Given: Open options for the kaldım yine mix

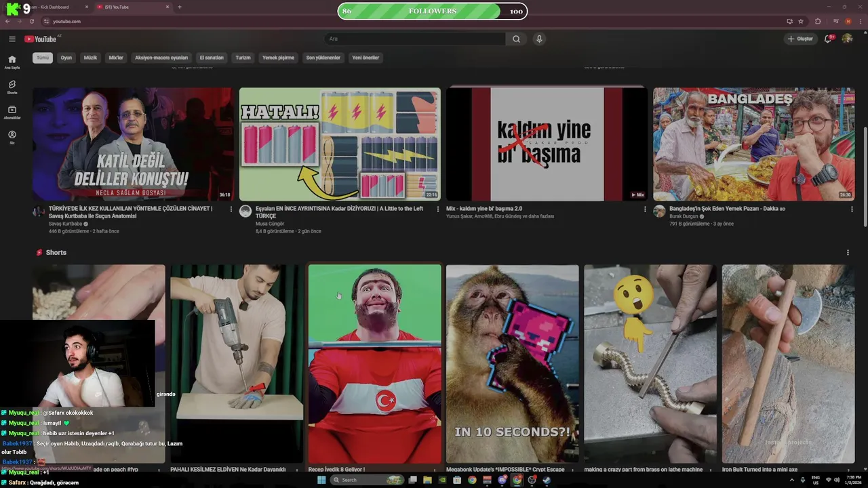Looking at the screenshot, I should pos(644,209).
